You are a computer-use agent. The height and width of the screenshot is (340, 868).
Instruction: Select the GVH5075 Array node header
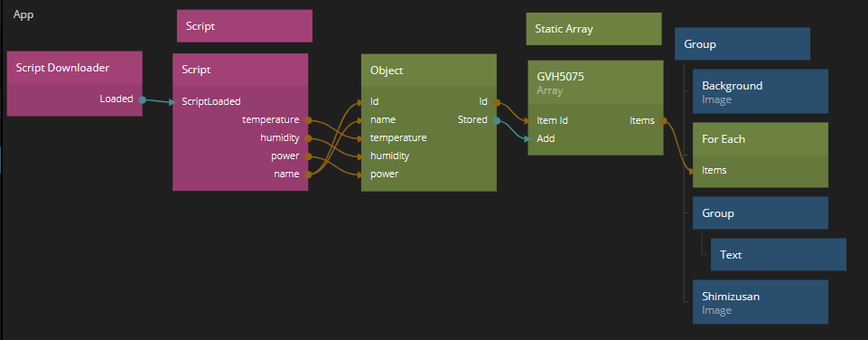(595, 82)
